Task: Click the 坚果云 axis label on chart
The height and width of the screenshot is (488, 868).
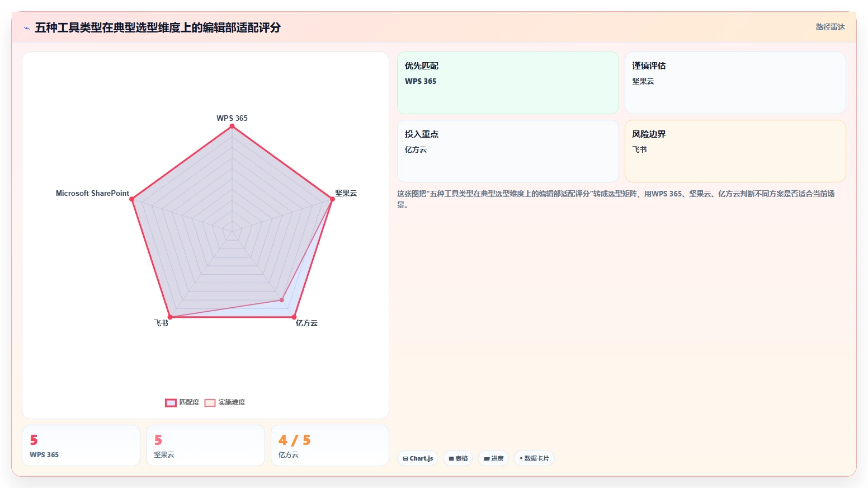Action: [x=346, y=193]
